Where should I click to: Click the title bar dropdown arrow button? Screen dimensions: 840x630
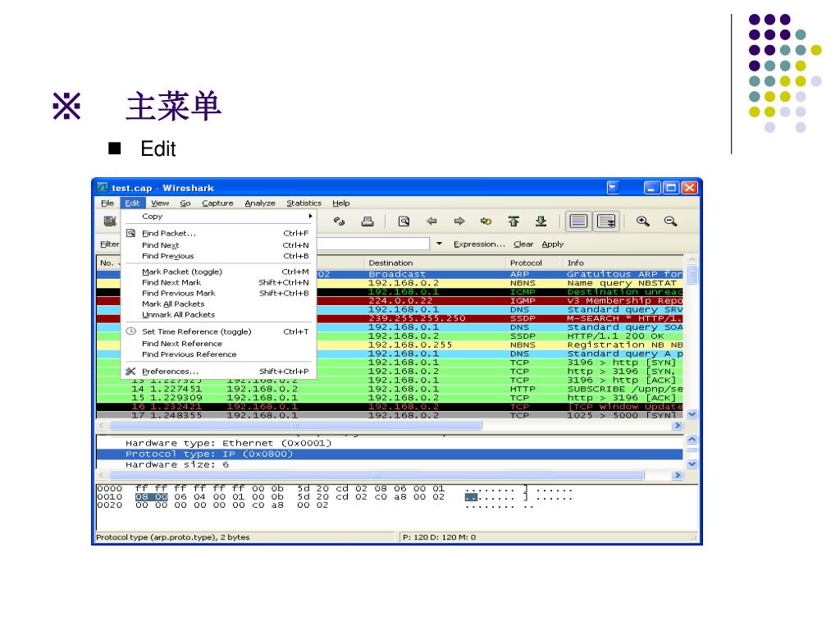click(x=613, y=187)
